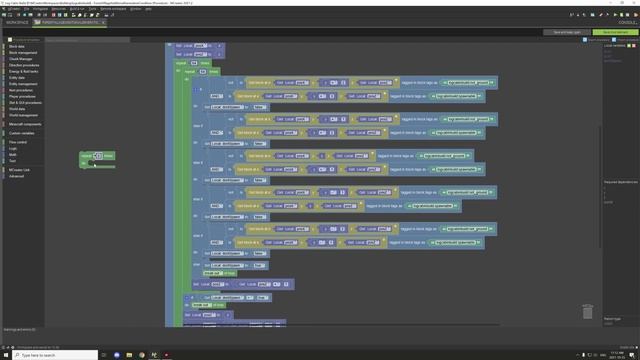Click the number field in detached repeat block
This screenshot has width=640, height=360.
point(98,156)
